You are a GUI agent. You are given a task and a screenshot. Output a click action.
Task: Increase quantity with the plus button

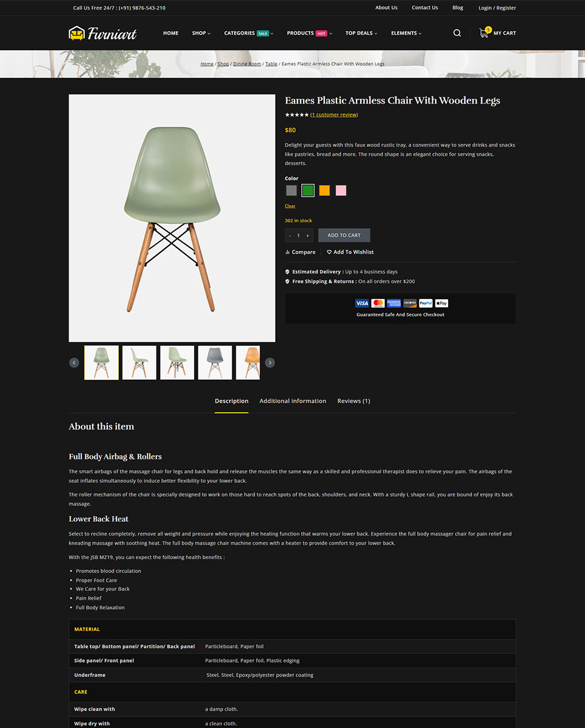(x=307, y=235)
